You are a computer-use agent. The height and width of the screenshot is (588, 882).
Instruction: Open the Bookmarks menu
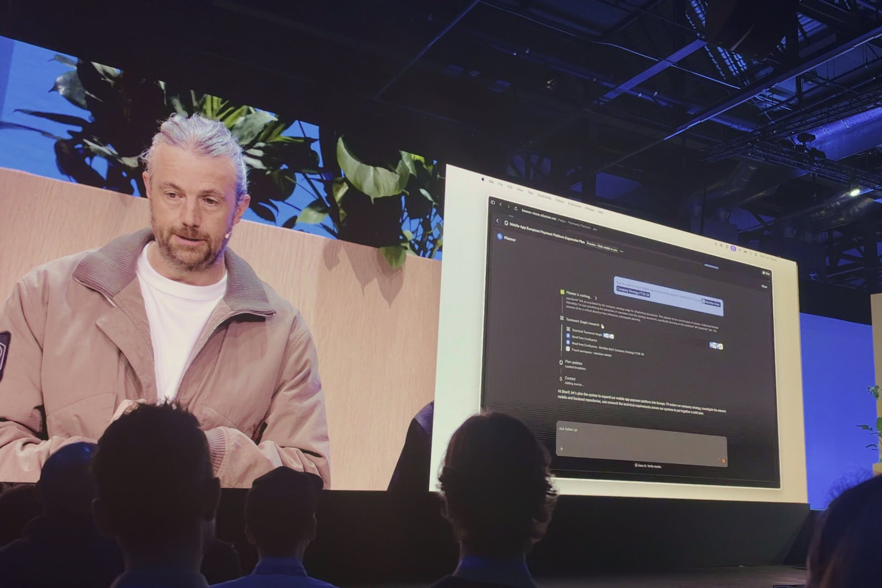(x=544, y=197)
